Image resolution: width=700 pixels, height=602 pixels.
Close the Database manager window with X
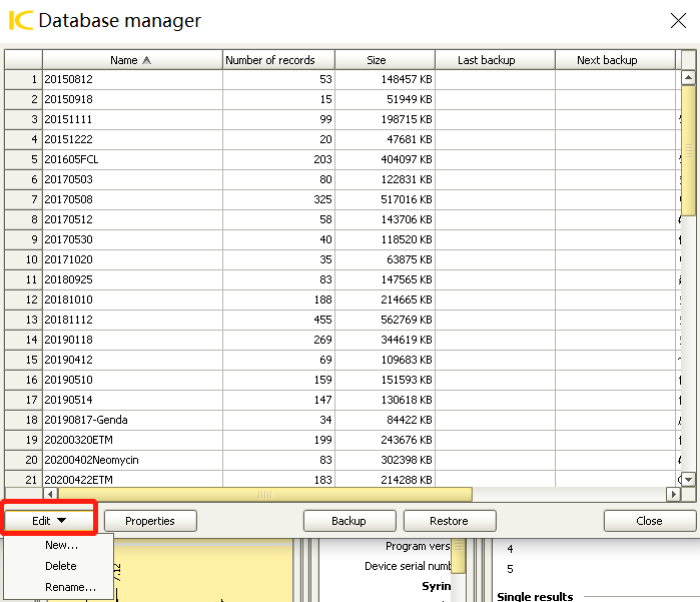click(x=678, y=20)
